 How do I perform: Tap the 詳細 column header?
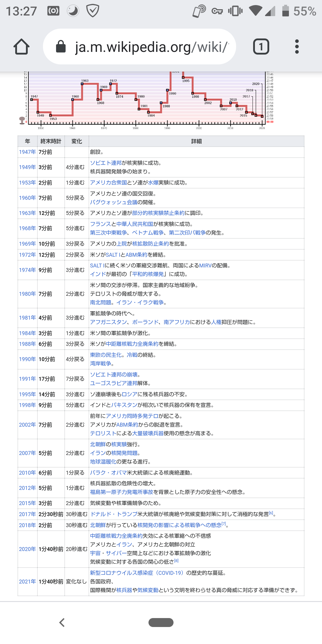(196, 141)
